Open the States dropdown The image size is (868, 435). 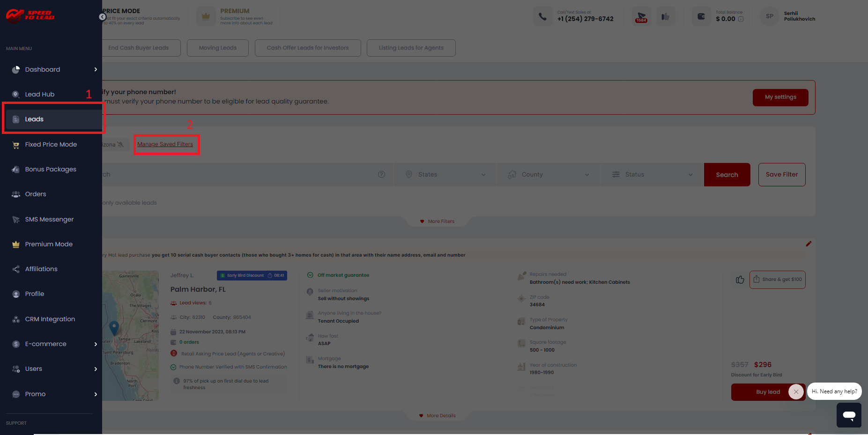pos(445,175)
